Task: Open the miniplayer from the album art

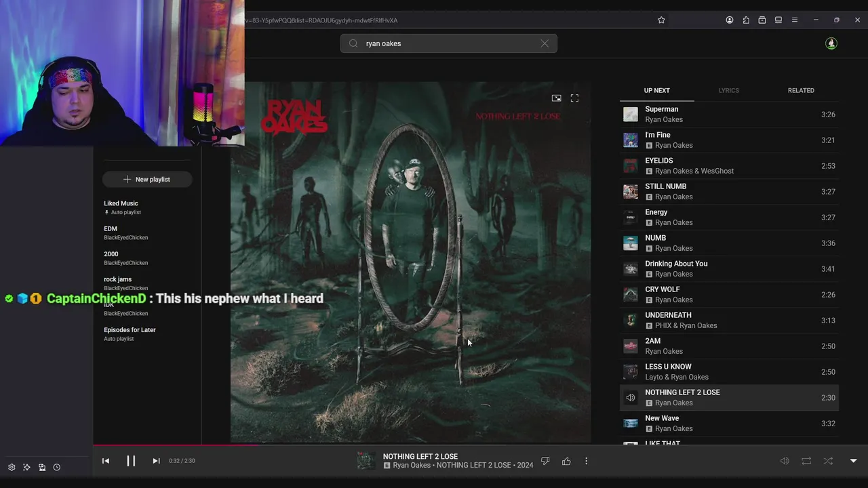Action: [x=556, y=98]
